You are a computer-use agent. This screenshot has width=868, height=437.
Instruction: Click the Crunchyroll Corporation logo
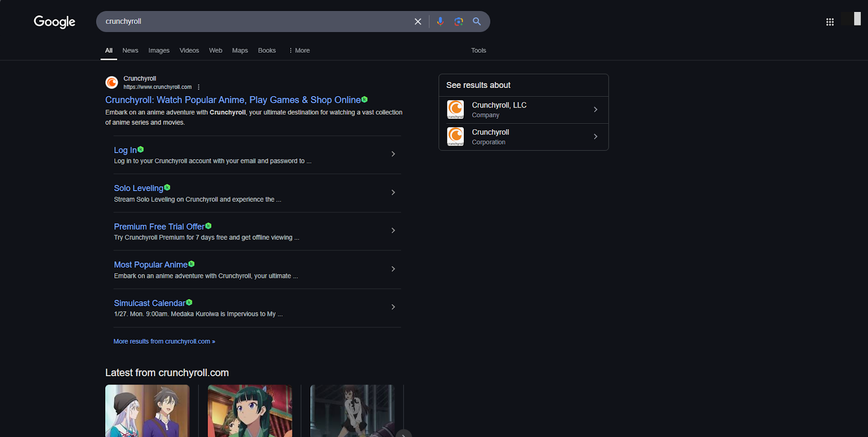pyautogui.click(x=455, y=137)
